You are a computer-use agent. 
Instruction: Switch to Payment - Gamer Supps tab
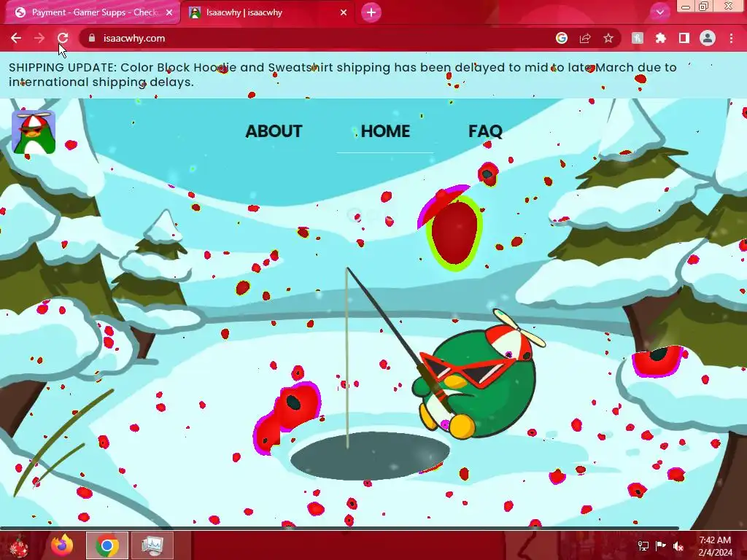93,12
